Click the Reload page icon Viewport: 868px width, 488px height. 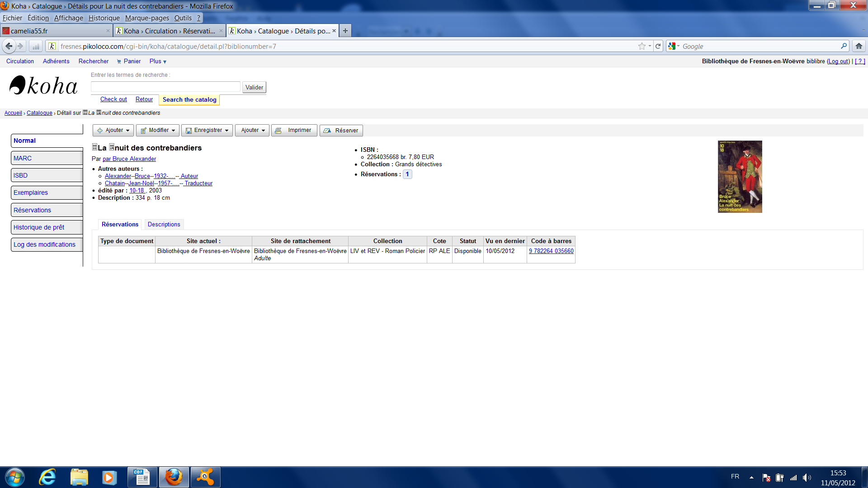[658, 46]
